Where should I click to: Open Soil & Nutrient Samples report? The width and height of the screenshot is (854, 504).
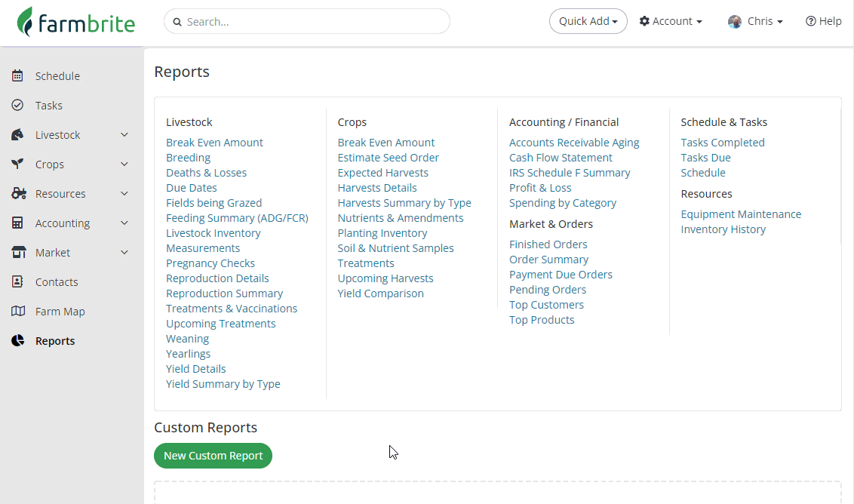(395, 248)
